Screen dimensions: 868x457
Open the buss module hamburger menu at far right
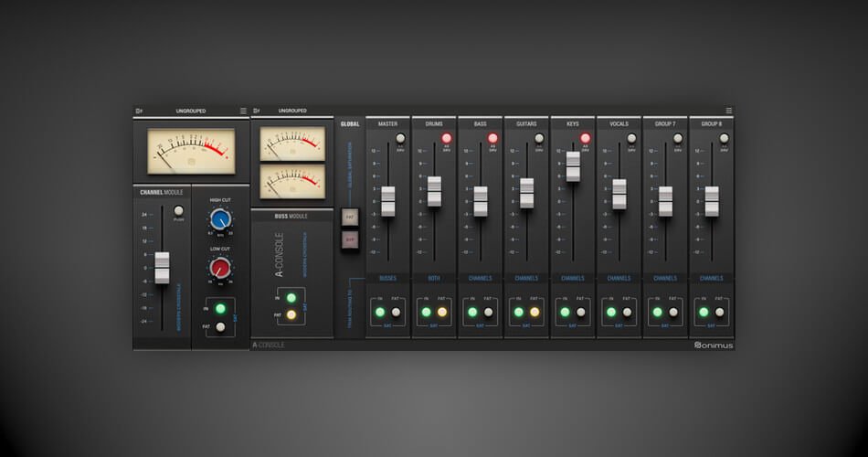click(729, 111)
